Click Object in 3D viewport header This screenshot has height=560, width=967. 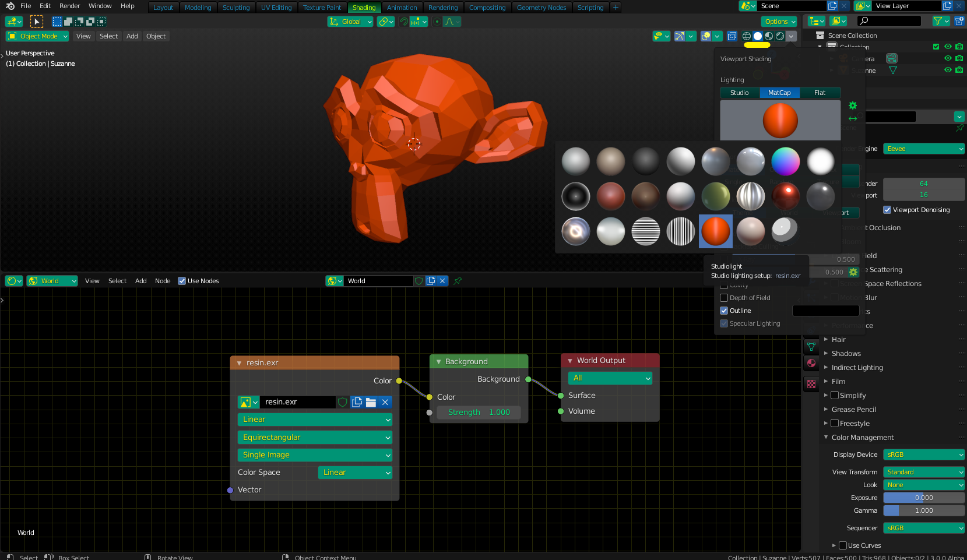156,36
